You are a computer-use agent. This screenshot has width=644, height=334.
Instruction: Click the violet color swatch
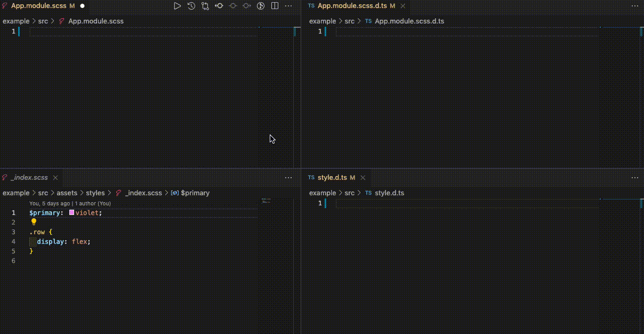pyautogui.click(x=71, y=213)
